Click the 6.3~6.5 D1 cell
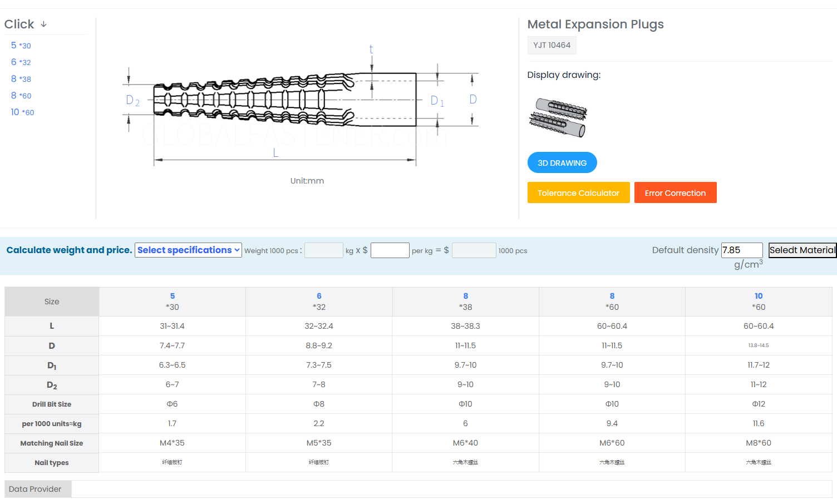837x504 pixels. click(173, 365)
